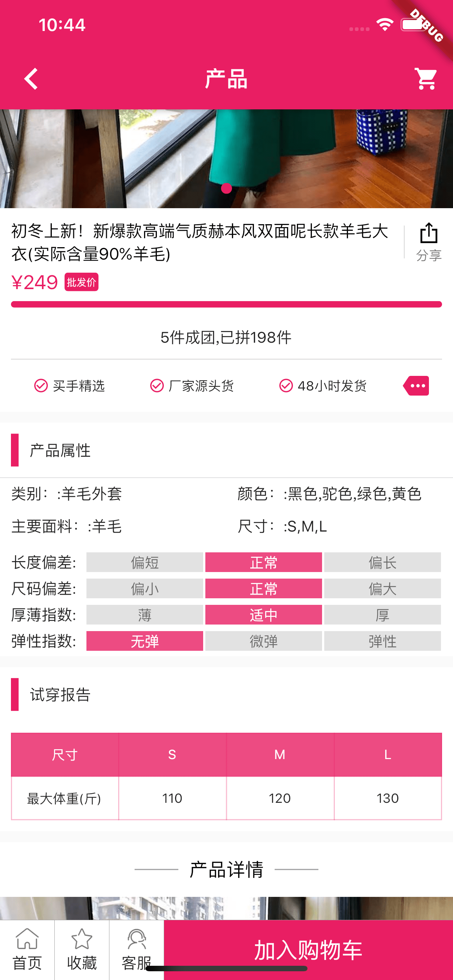Tap the share icon
The width and height of the screenshot is (453, 980).
coord(429,233)
